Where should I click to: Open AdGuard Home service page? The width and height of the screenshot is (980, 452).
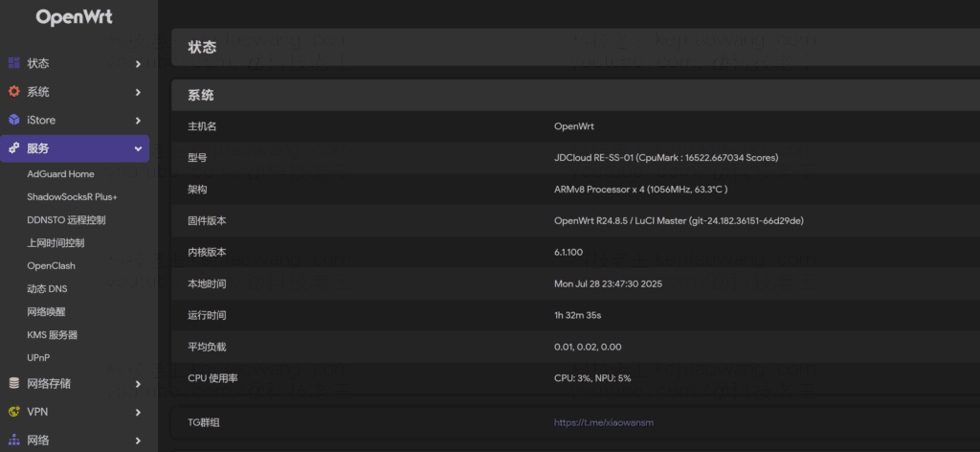(60, 174)
